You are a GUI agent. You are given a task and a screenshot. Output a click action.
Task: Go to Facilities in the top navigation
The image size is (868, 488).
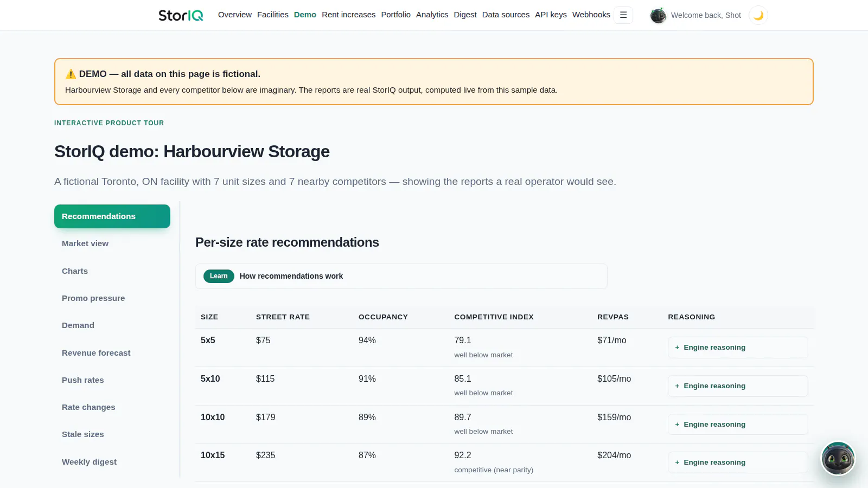273,15
